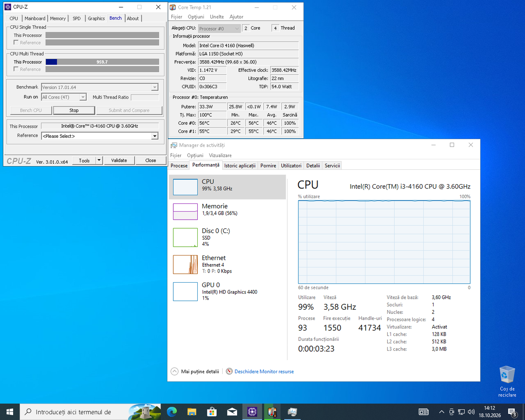The width and height of the screenshot is (525, 420).
Task: Click the touch keyboard tray icon
Action: [x=423, y=412]
